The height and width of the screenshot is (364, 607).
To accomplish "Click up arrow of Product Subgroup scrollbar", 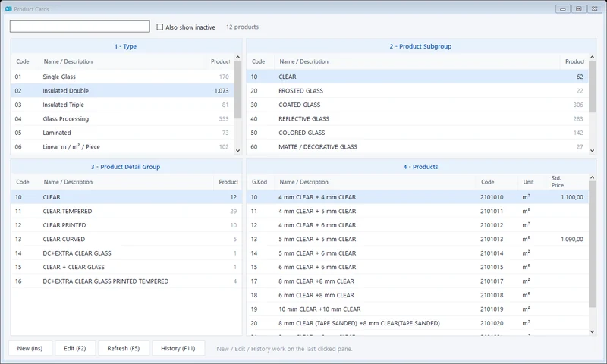I will 592,57.
